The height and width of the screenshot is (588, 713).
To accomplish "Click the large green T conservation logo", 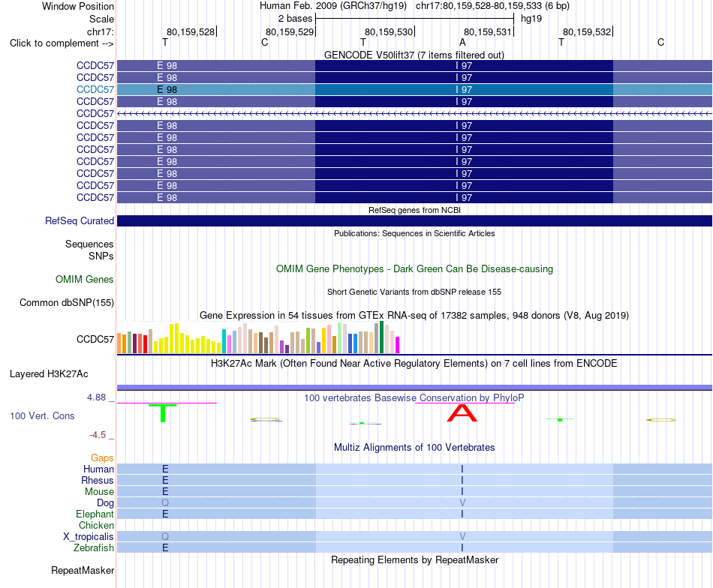I will (x=162, y=412).
